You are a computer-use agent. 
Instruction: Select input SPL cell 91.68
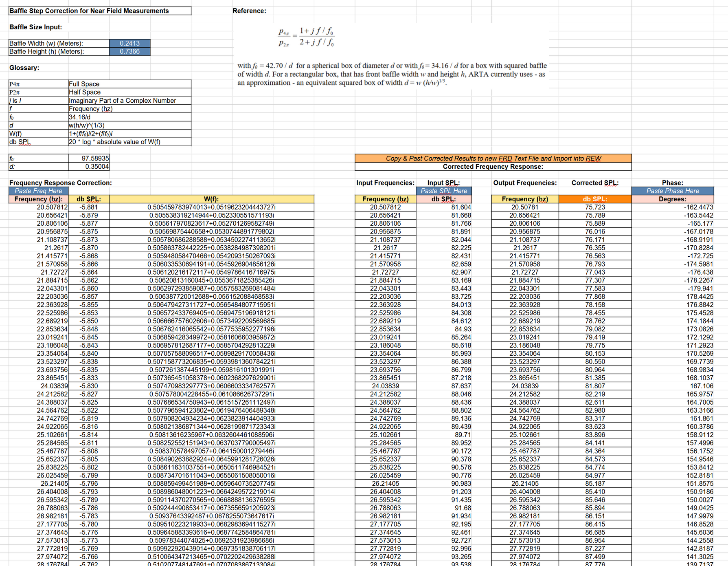[x=444, y=508]
